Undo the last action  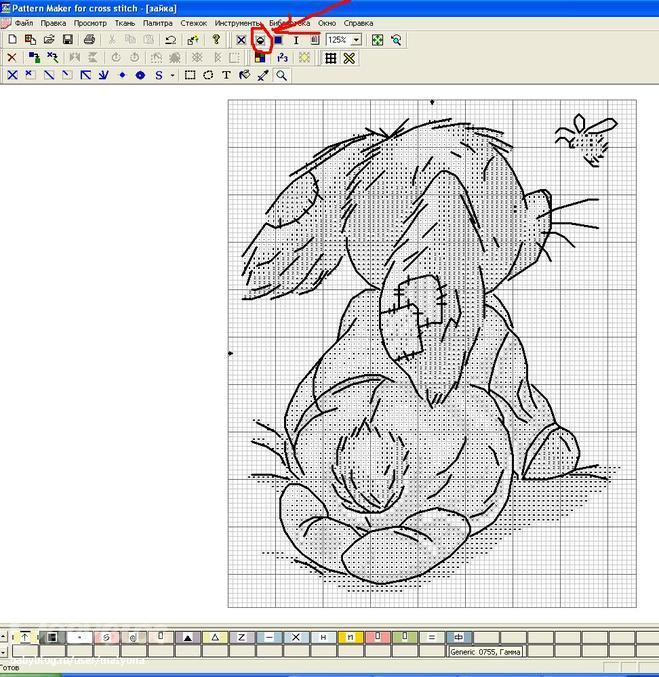click(x=171, y=40)
